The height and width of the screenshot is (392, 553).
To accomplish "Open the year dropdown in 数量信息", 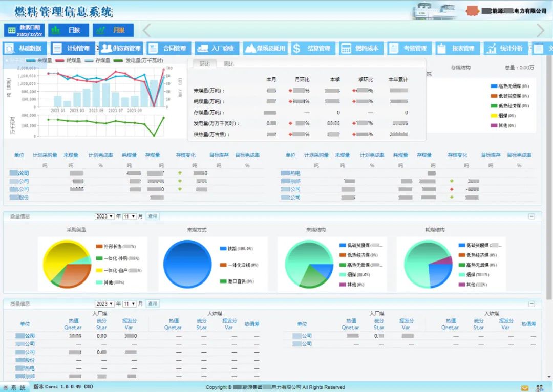I will click(x=104, y=216).
